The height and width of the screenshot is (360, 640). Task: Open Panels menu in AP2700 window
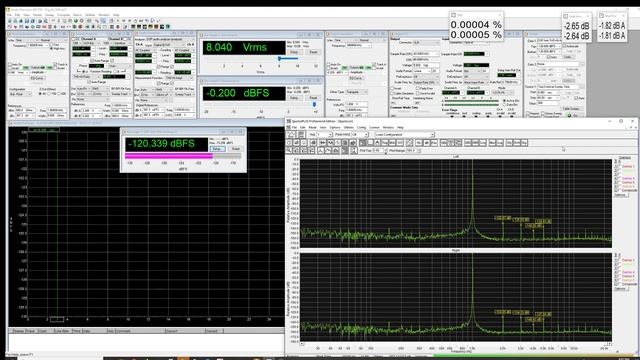coord(37,15)
